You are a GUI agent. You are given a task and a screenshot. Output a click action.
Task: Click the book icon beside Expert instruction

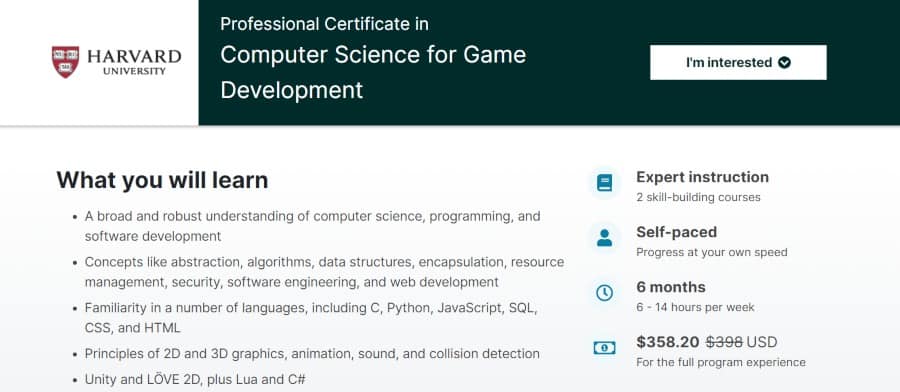(604, 184)
